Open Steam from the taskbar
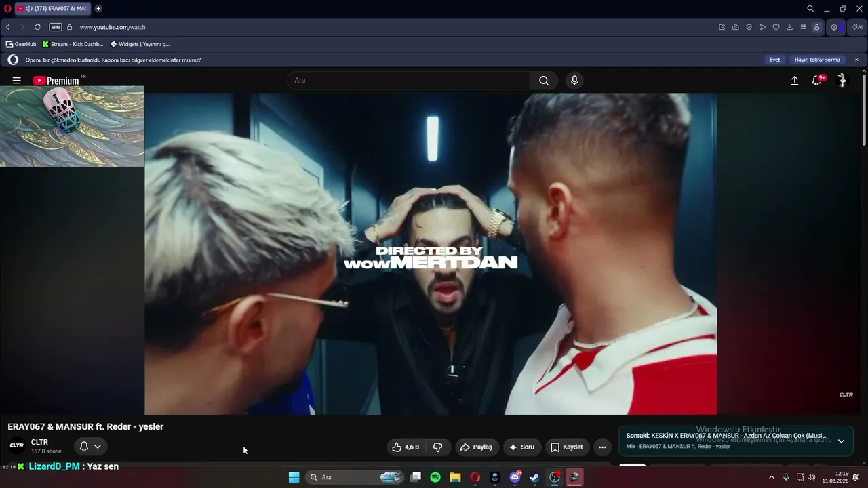 [534, 477]
